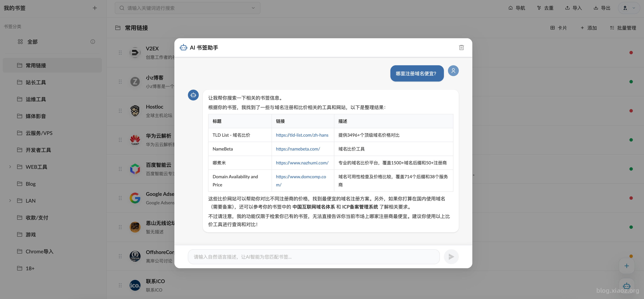Open the 开发者工具 folder
Image resolution: width=644 pixels, height=299 pixels.
[x=52, y=150]
